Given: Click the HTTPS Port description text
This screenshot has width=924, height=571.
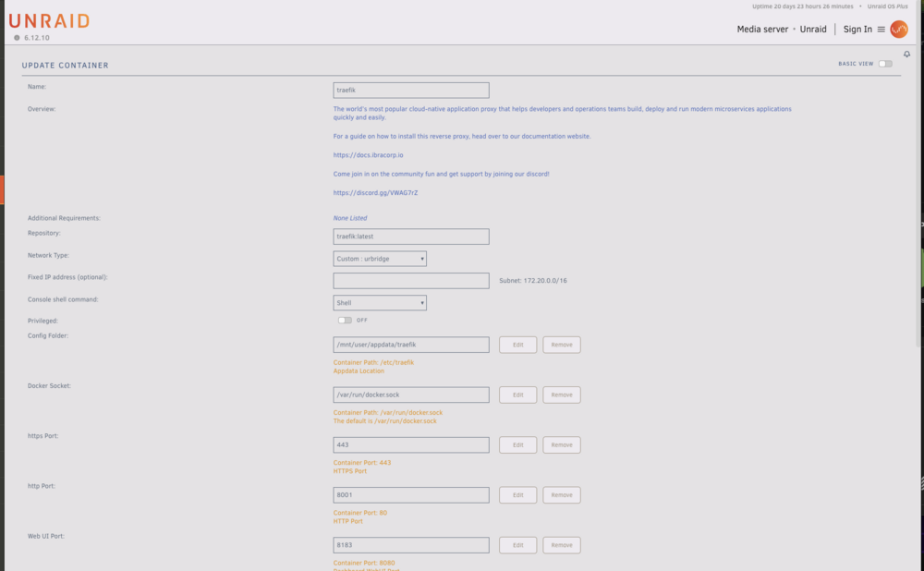Looking at the screenshot, I should (350, 471).
